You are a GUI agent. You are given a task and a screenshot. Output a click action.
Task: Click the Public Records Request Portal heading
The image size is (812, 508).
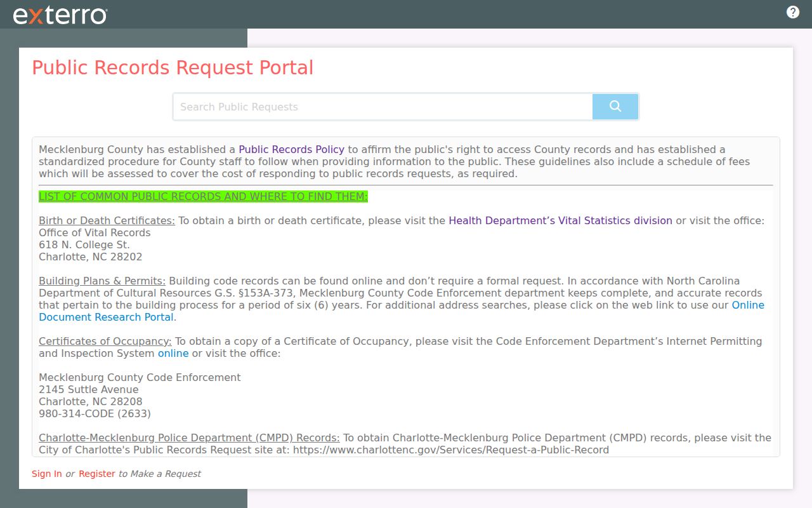173,68
